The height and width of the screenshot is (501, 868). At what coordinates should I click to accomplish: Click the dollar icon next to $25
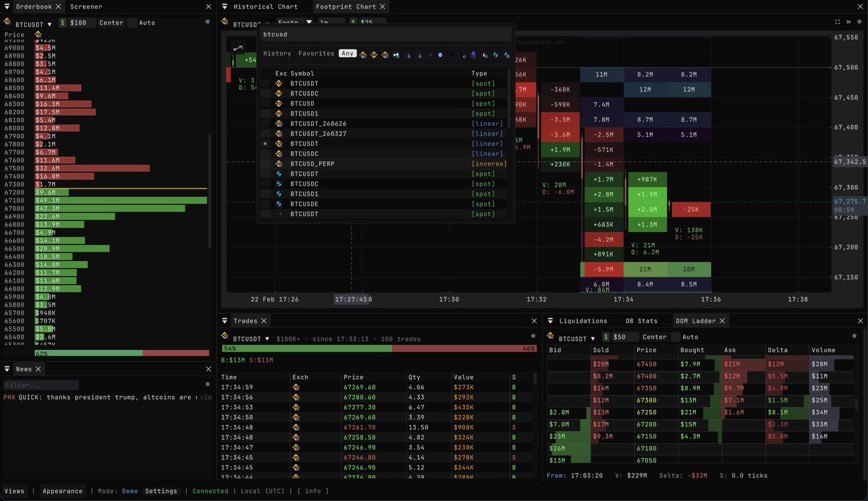coord(354,22)
